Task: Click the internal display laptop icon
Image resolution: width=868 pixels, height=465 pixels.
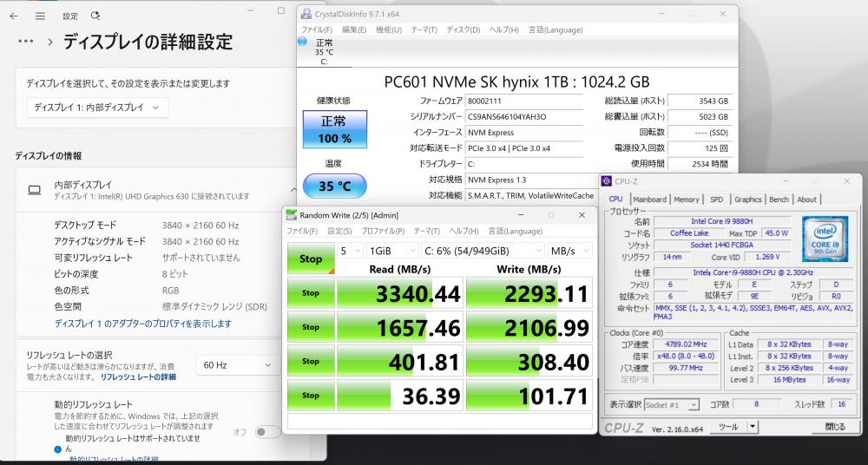Action: click(x=35, y=190)
